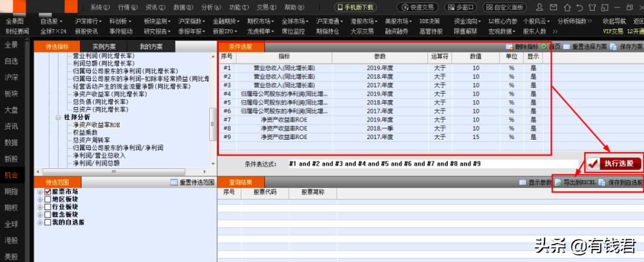Open 板块 in the left sidebar
644x262 pixels.
(x=11, y=94)
